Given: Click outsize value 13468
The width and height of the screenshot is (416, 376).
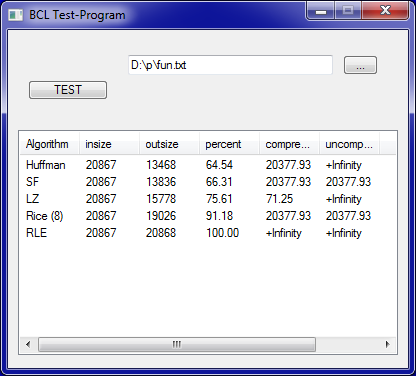Looking at the screenshot, I should [161, 165].
